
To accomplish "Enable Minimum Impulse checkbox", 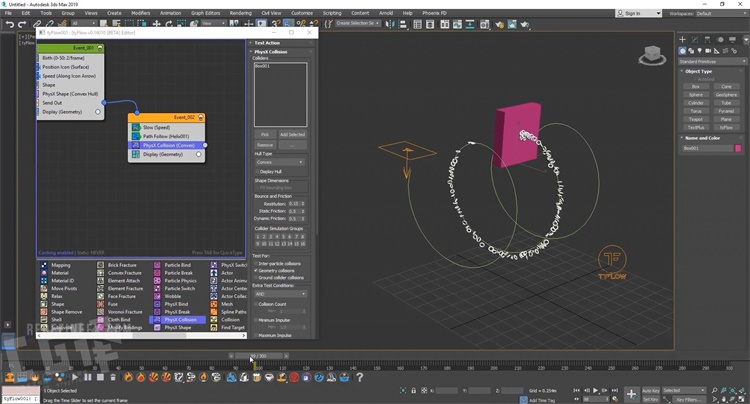I will pos(256,320).
